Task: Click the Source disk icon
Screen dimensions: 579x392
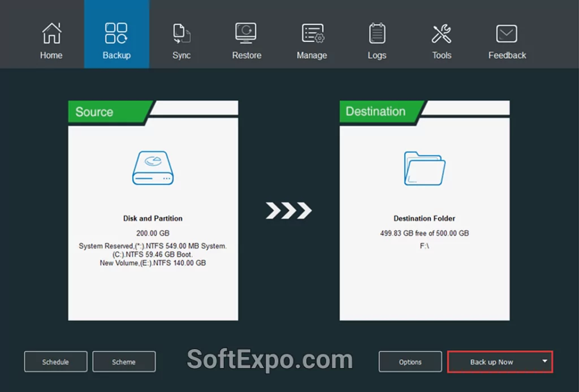Action: click(152, 168)
